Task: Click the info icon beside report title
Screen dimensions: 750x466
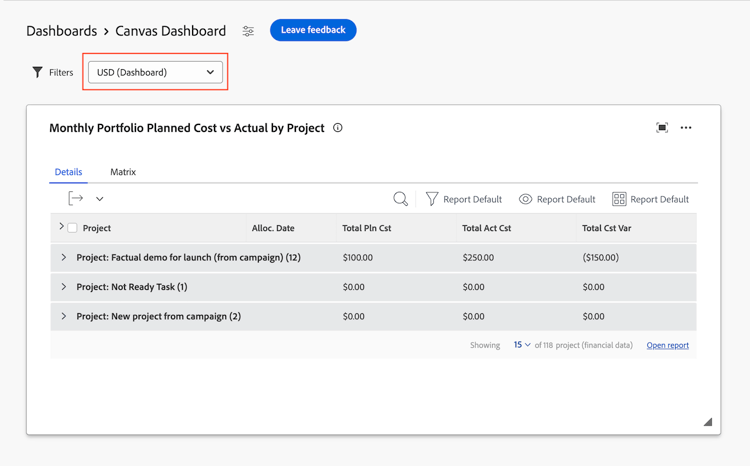Action: pyautogui.click(x=338, y=128)
